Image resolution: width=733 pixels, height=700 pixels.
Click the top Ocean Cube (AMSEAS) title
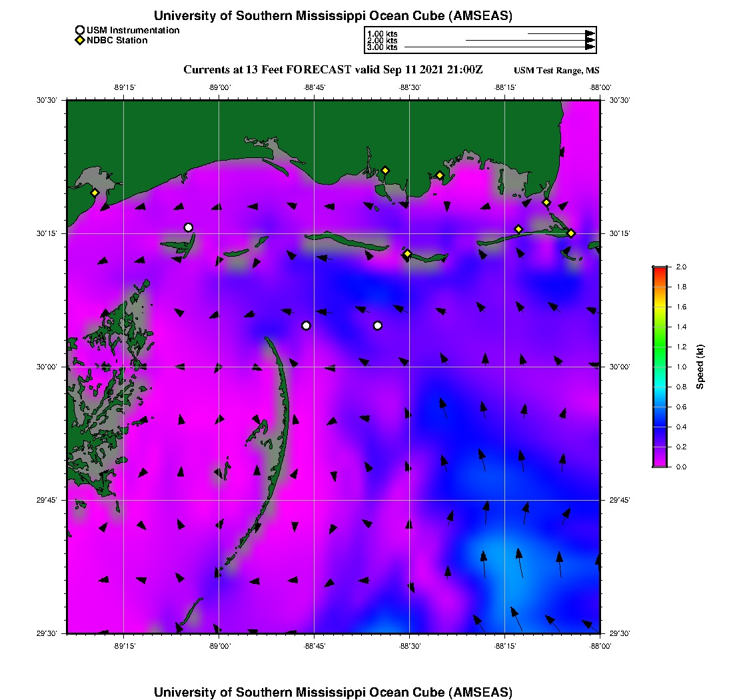[x=333, y=16]
